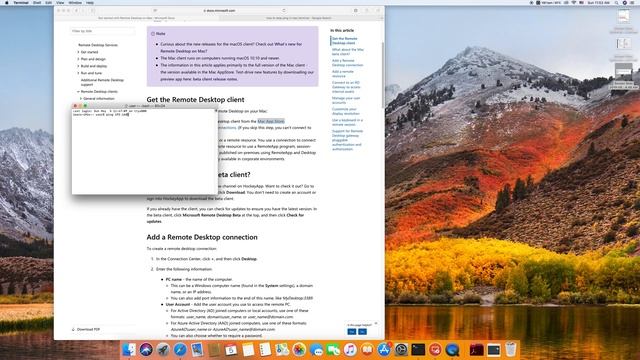The image size is (640, 360).
Task: Launch Siri from the Dock
Action: pyautogui.click(x=146, y=350)
